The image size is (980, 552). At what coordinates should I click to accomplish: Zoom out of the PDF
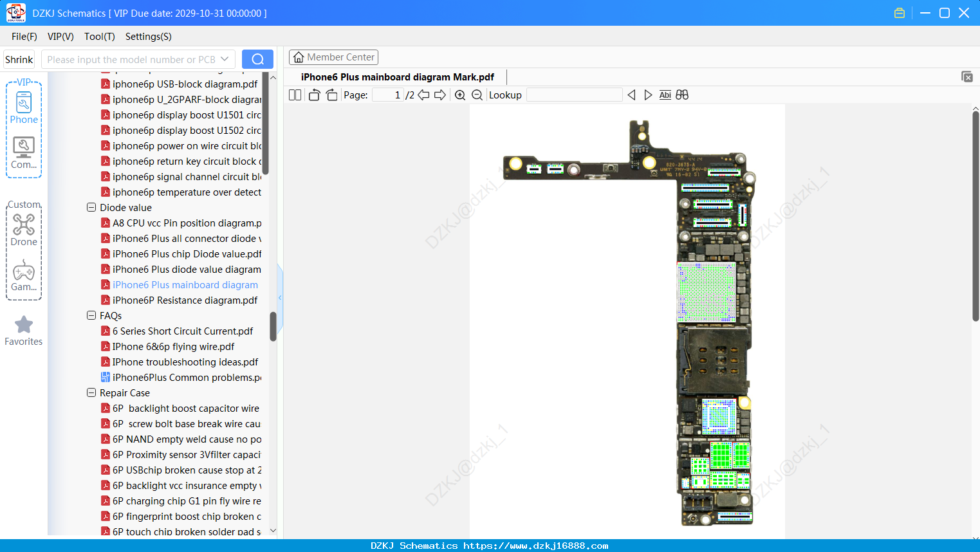477,95
